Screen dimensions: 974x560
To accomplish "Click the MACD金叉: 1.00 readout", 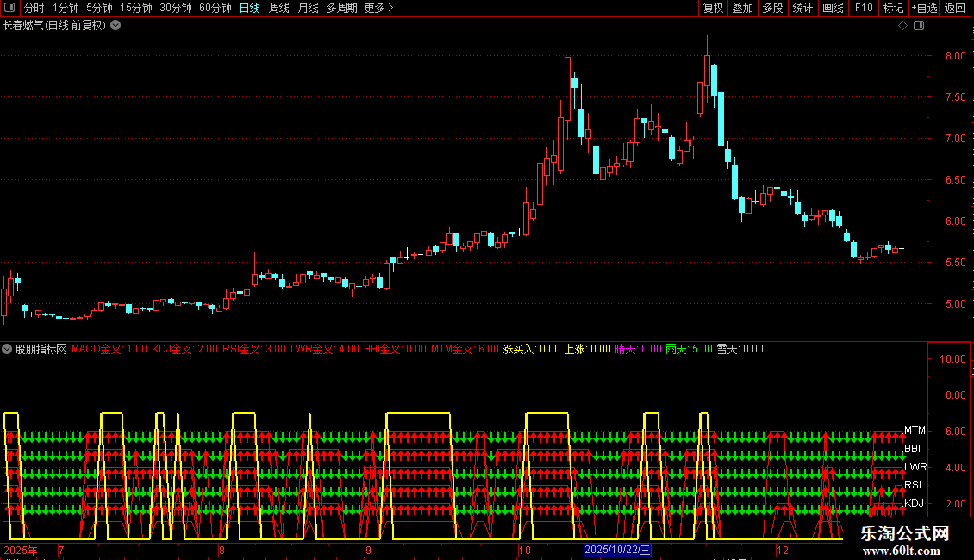I will pyautogui.click(x=109, y=349).
